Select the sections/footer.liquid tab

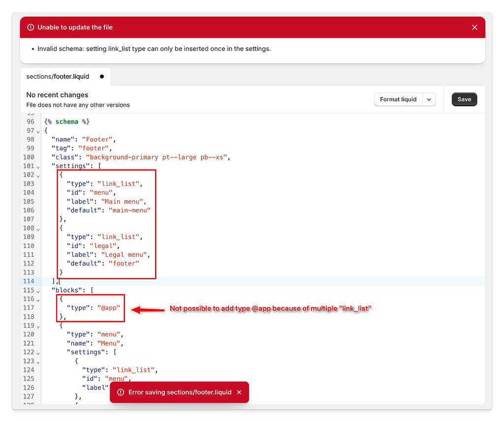click(57, 77)
